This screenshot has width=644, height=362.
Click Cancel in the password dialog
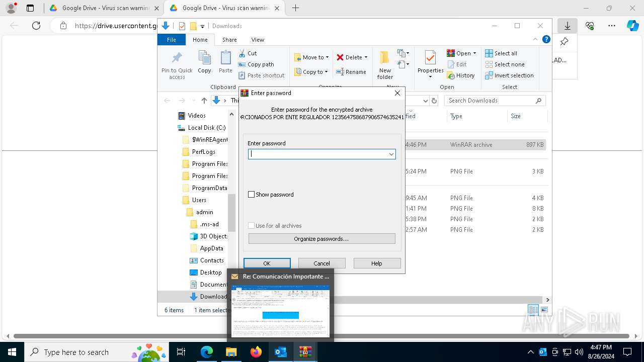(x=322, y=263)
